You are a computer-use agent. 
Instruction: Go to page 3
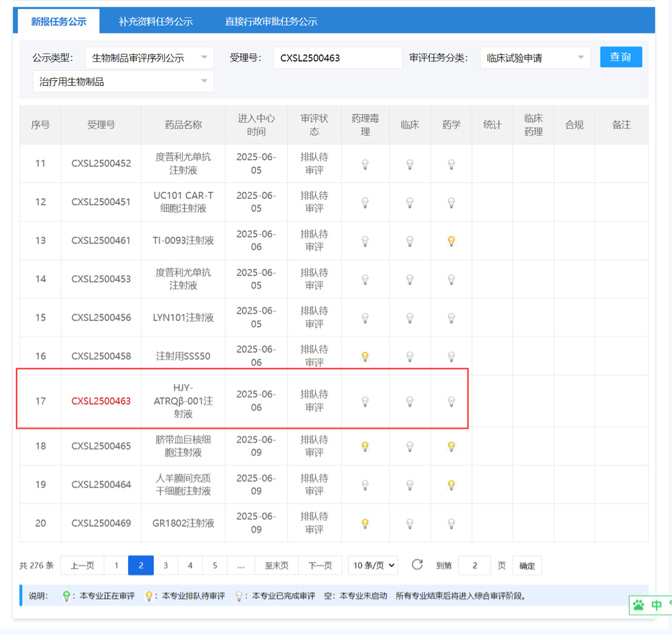pyautogui.click(x=165, y=565)
